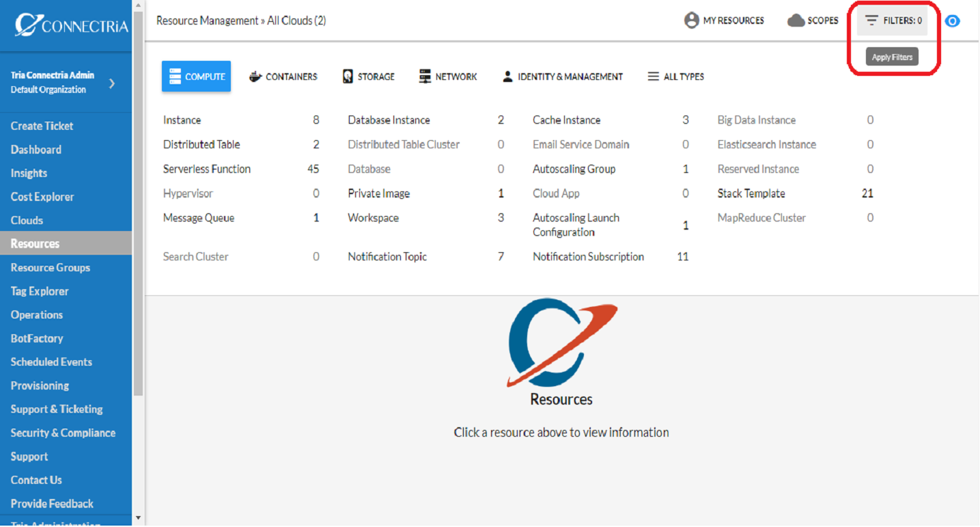This screenshot has width=980, height=527.
Task: Click the My Resources person icon
Action: pos(691,21)
